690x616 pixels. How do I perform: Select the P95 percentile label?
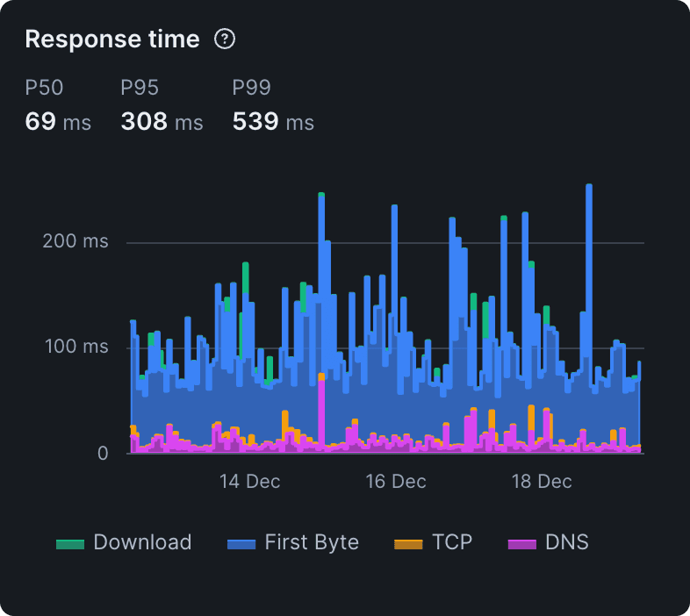click(140, 88)
